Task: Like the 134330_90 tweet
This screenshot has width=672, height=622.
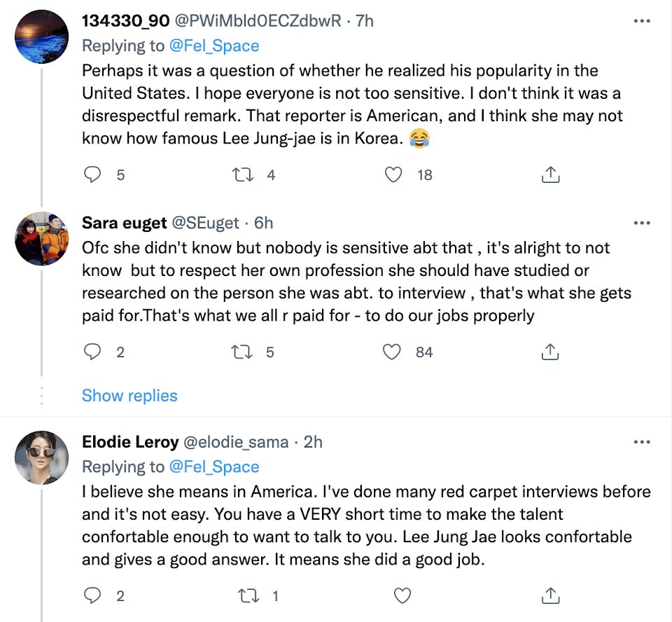Action: [x=394, y=175]
